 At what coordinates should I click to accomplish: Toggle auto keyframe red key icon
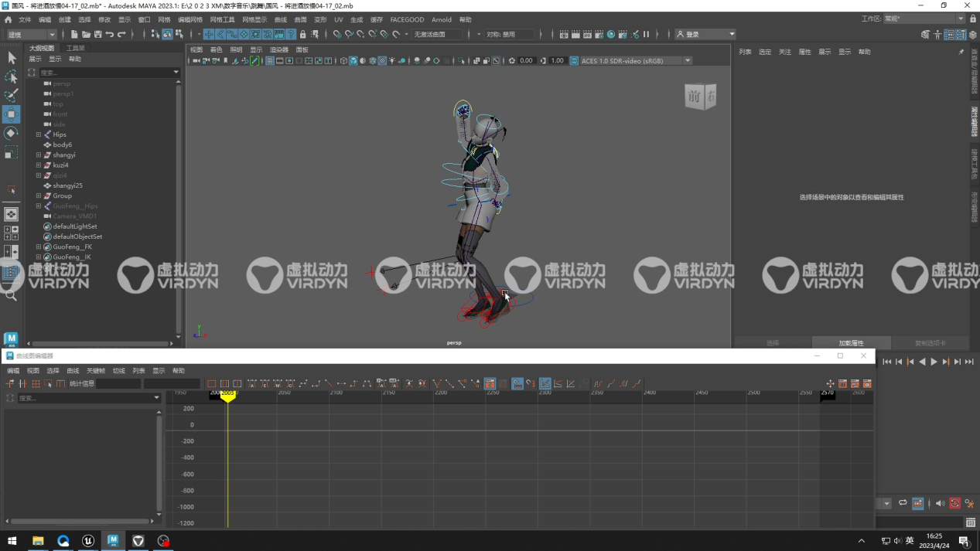954,504
